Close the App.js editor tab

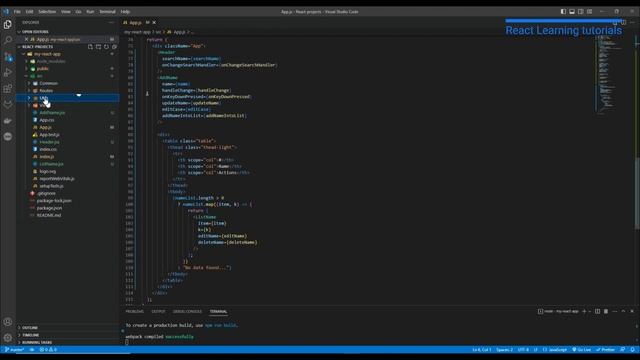[154, 22]
